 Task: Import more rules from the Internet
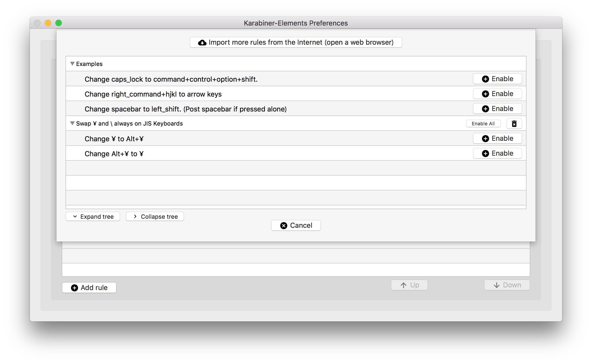295,42
